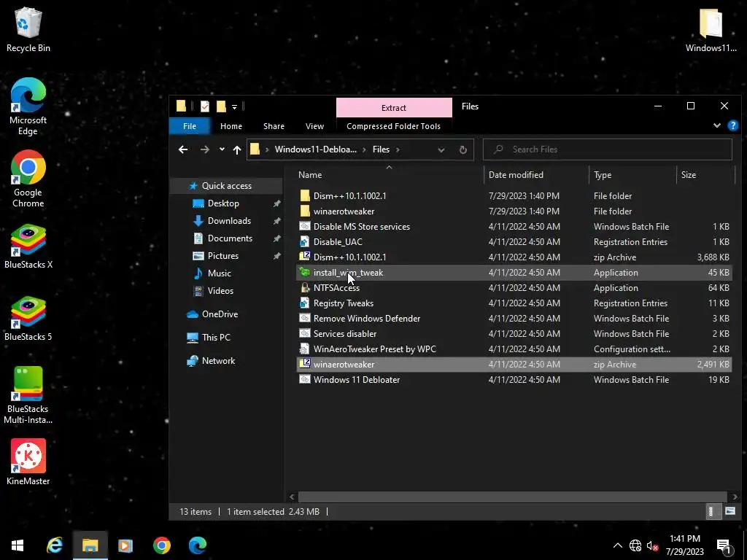Switch to the View ribbon tab
The height and width of the screenshot is (560, 747).
(314, 126)
